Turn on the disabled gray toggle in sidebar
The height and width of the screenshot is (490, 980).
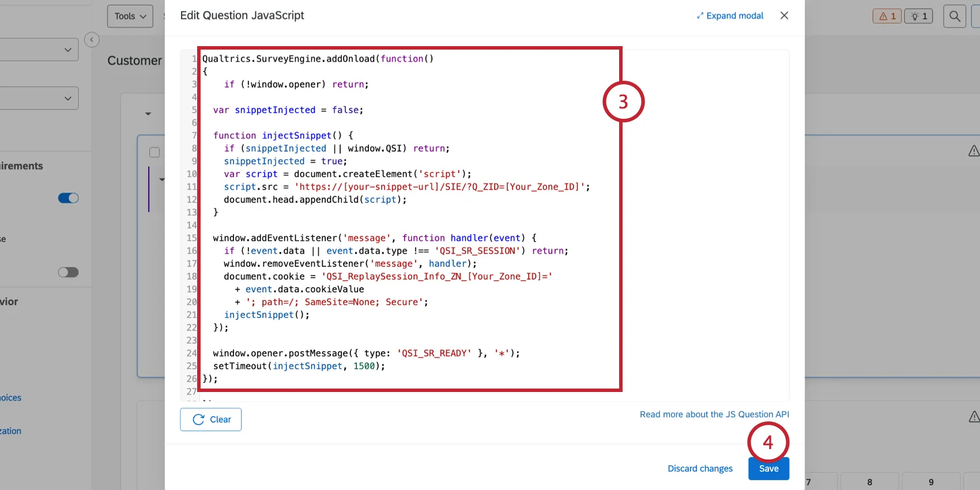(x=68, y=272)
